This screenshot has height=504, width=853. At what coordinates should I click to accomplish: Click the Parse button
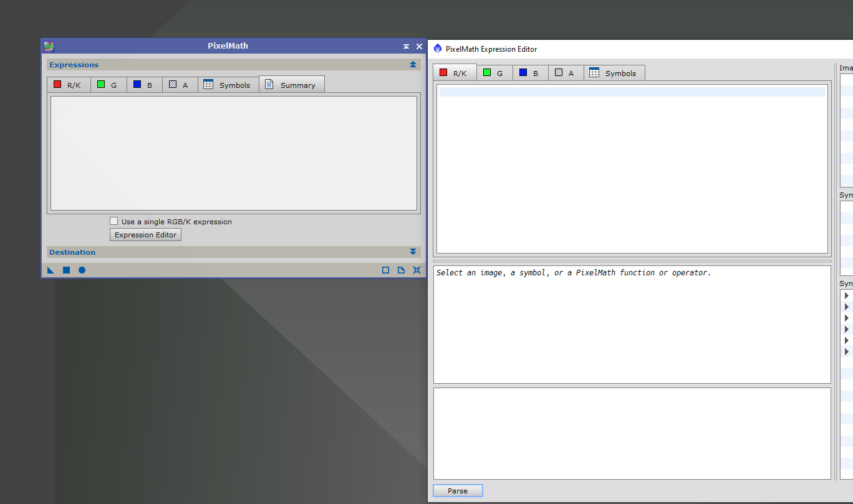click(x=458, y=491)
